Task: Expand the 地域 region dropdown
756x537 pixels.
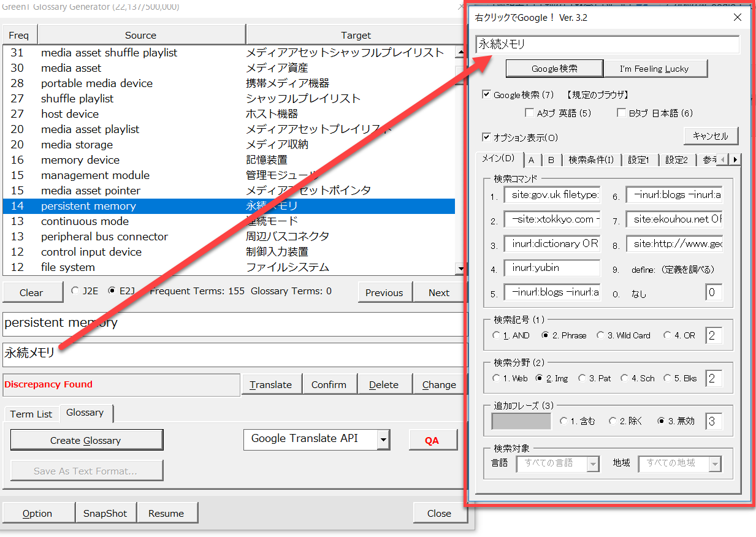Action: coord(715,464)
